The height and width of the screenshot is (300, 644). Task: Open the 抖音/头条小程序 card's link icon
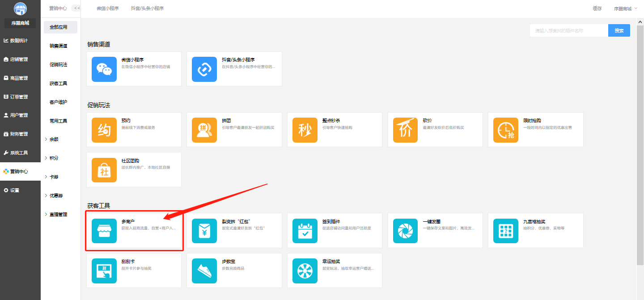click(x=204, y=69)
